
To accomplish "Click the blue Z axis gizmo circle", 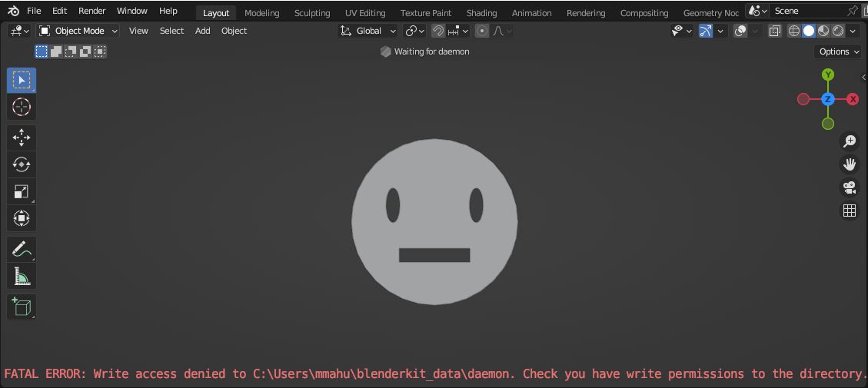I will pyautogui.click(x=827, y=100).
